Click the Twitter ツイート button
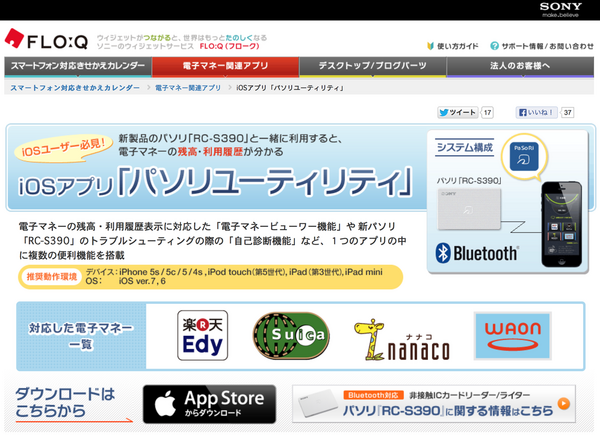600x435 pixels. (x=458, y=112)
